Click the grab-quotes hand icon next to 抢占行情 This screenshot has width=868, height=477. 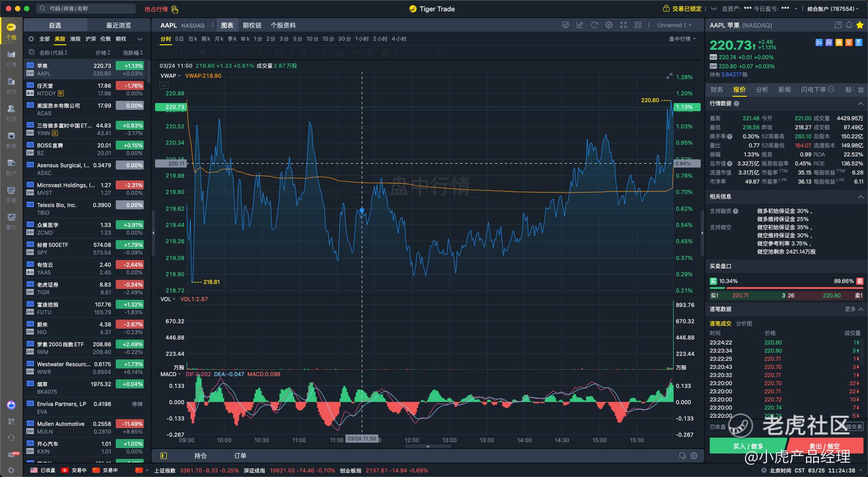pos(175,9)
